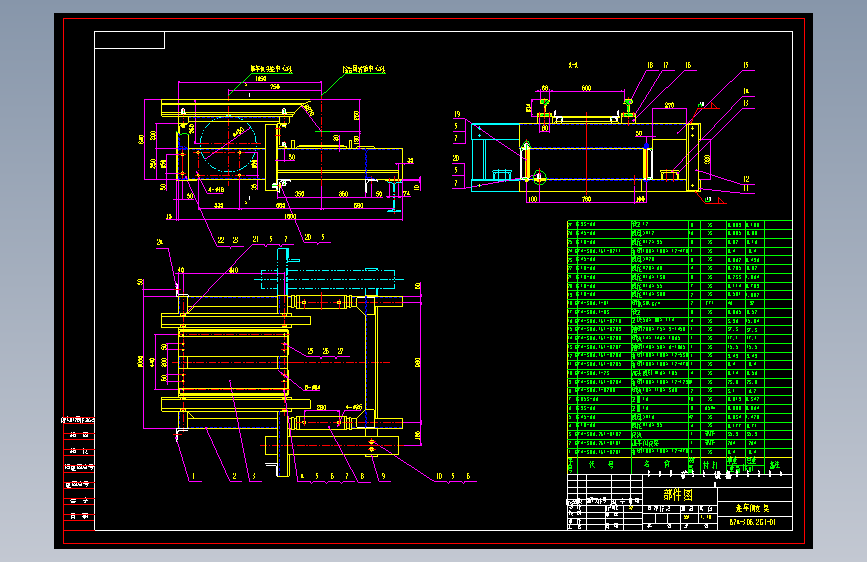Select balloon number 23 below front view
The width and height of the screenshot is (867, 562).
pos(236,240)
